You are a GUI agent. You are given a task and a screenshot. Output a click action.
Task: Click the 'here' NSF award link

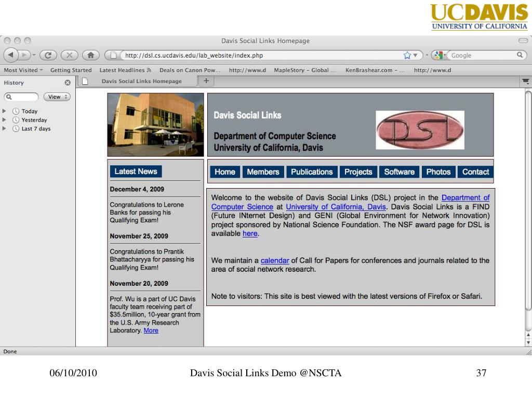coord(250,233)
